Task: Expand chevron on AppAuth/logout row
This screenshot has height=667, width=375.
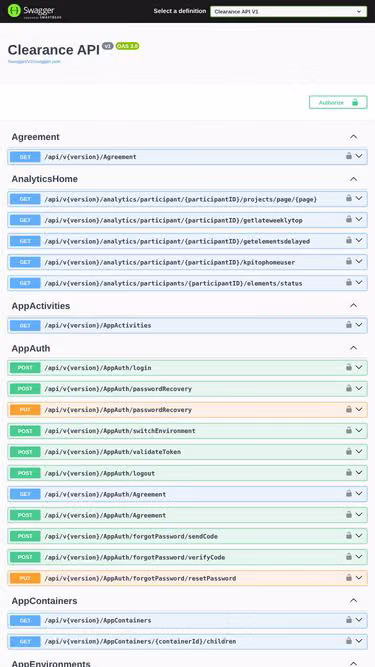Action: pos(359,472)
